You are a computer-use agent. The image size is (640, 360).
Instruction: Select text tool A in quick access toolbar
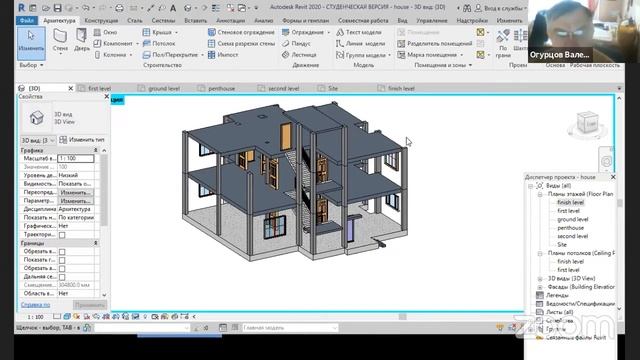pos(173,8)
